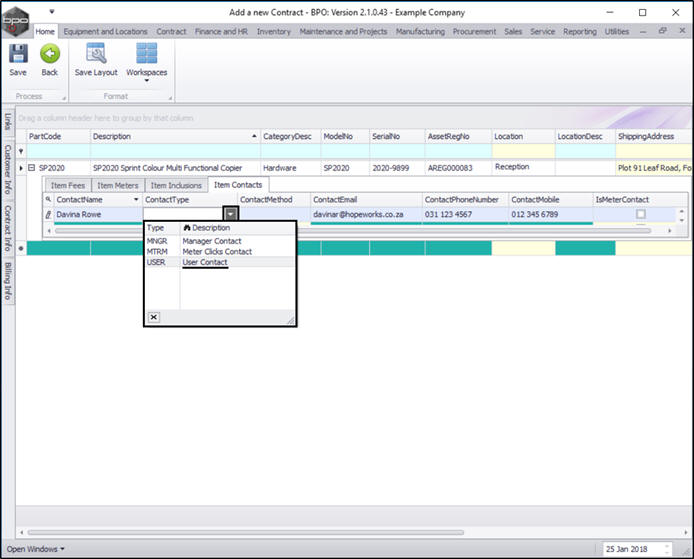Open the Inventory menu
Viewport: 694px width, 559px height.
pyautogui.click(x=274, y=31)
